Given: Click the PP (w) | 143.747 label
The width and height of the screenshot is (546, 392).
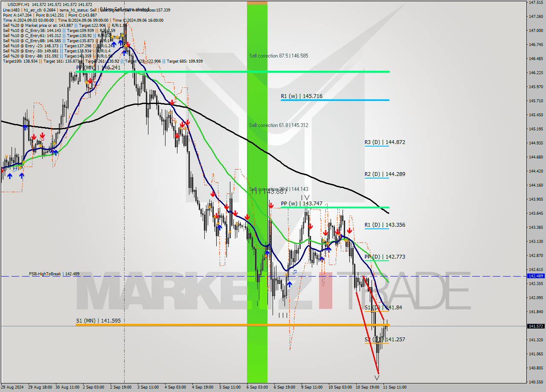Looking at the screenshot, I should (x=302, y=204).
